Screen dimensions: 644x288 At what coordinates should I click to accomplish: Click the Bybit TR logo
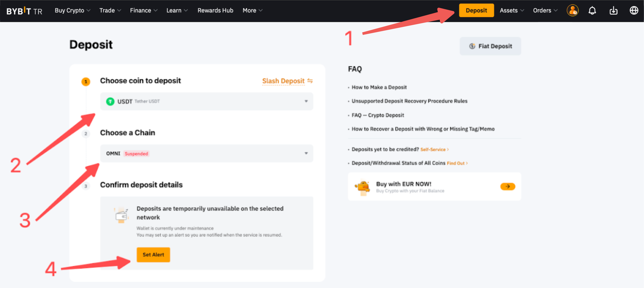tap(24, 11)
